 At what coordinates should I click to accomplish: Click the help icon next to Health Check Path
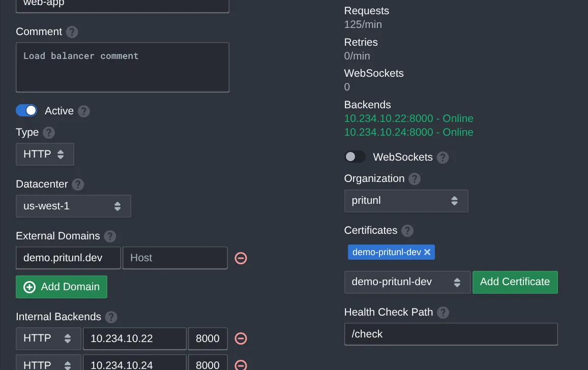pyautogui.click(x=442, y=312)
